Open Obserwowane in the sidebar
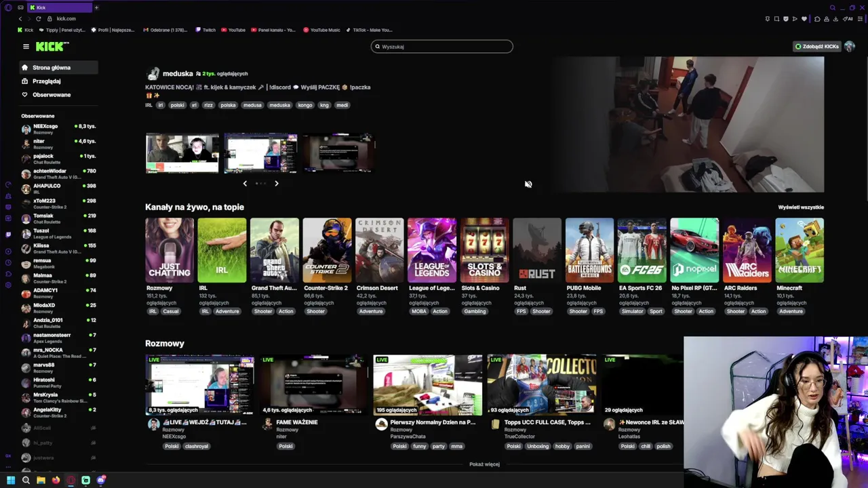The width and height of the screenshot is (868, 488). pos(59,94)
